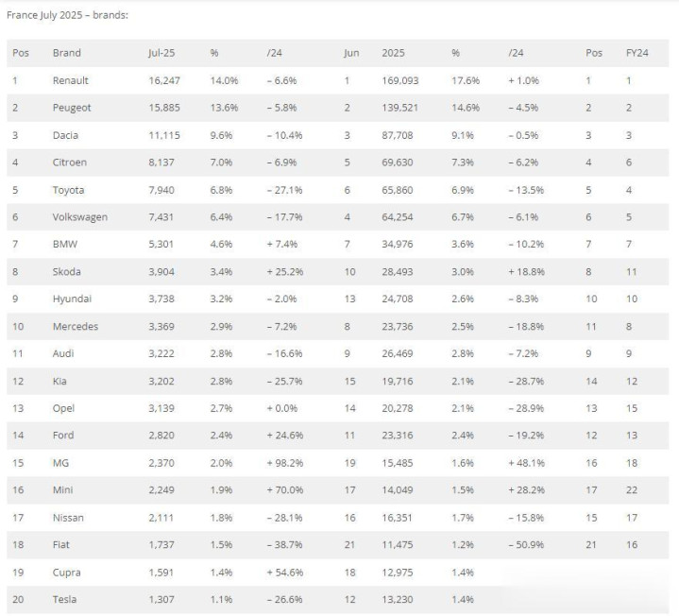Select the Mini brand cell
Image resolution: width=679 pixels, height=616 pixels.
click(62, 490)
